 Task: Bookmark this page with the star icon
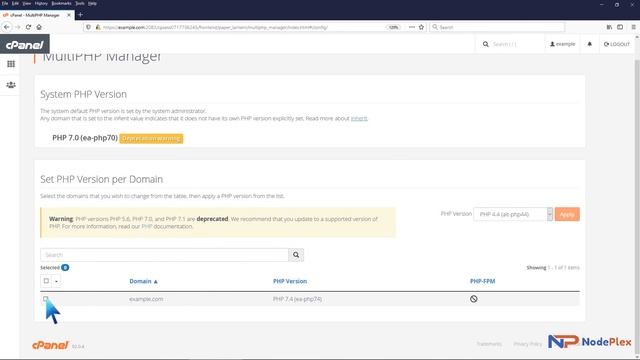[421, 27]
